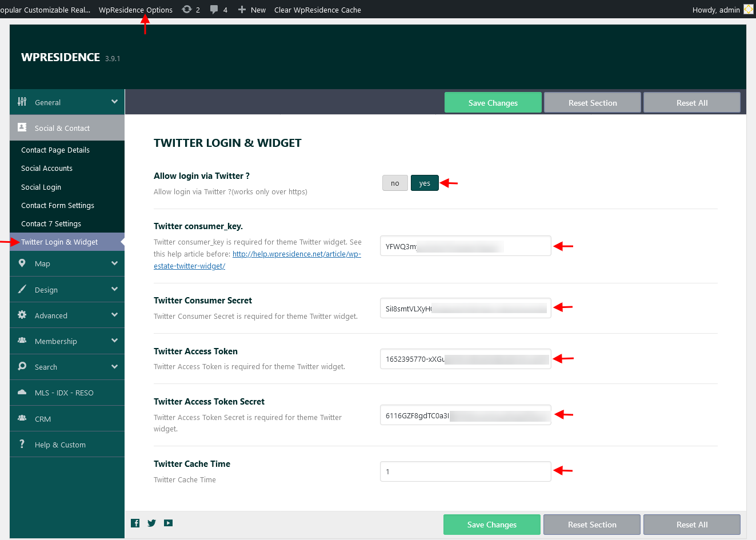Click the comments bubble icon in admin bar

pyautogui.click(x=214, y=9)
